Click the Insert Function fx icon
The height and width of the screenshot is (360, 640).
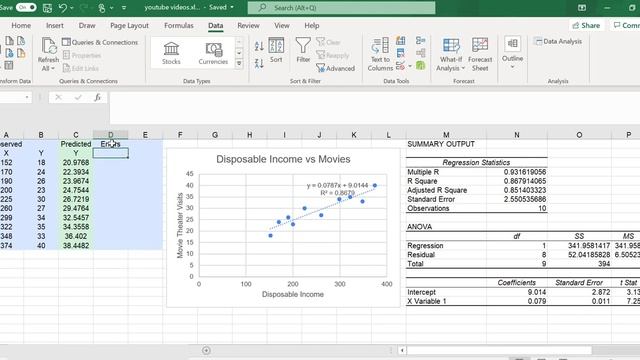(x=97, y=97)
